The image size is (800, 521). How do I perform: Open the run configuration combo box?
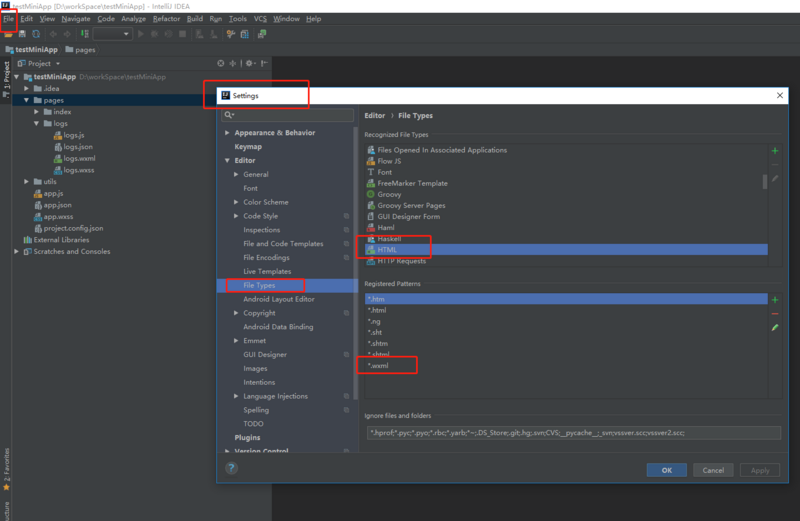click(x=113, y=34)
